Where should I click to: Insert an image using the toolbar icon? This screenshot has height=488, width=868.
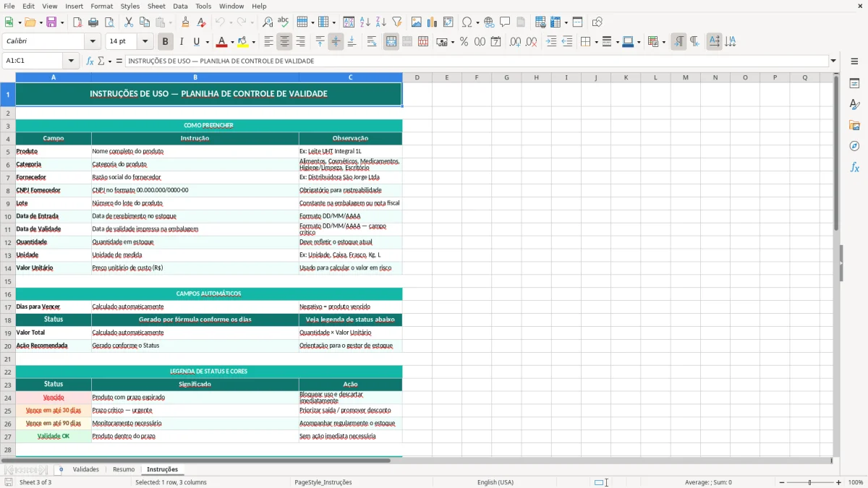point(417,22)
